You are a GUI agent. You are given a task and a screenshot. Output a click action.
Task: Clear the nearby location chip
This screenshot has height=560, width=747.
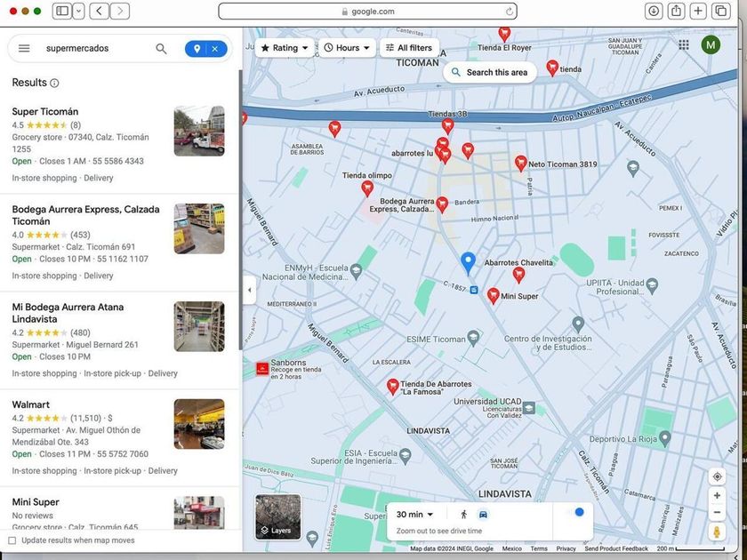click(x=215, y=49)
